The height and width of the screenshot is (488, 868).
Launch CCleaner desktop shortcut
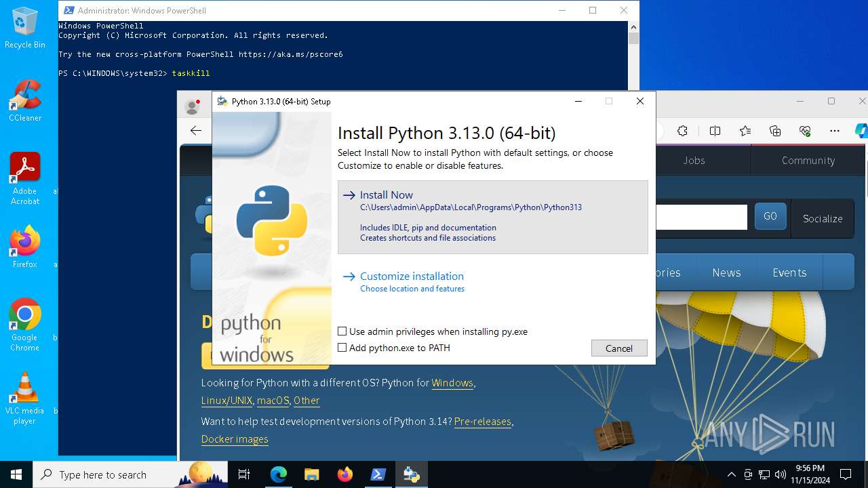click(x=25, y=101)
